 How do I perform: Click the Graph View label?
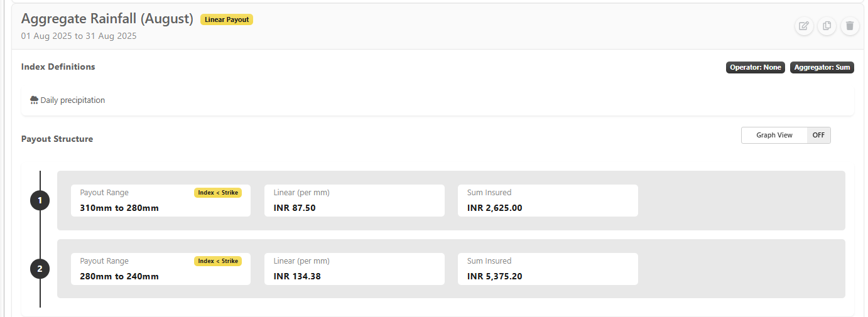pyautogui.click(x=774, y=135)
